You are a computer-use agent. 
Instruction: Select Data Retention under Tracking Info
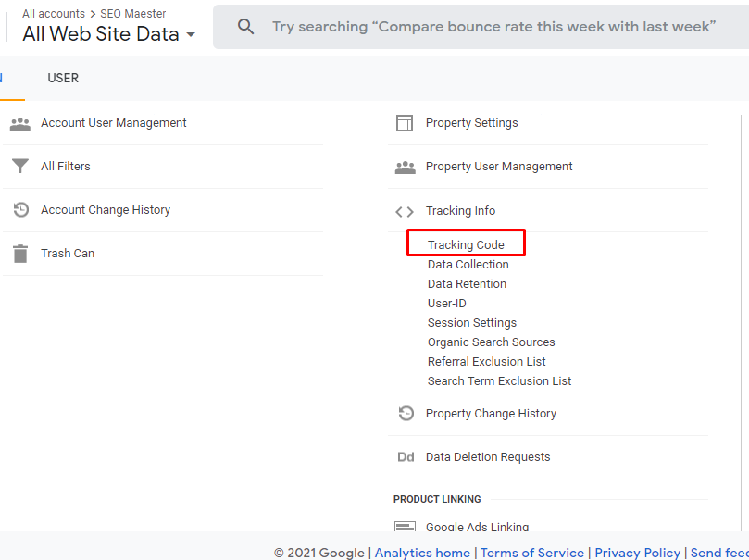click(467, 283)
